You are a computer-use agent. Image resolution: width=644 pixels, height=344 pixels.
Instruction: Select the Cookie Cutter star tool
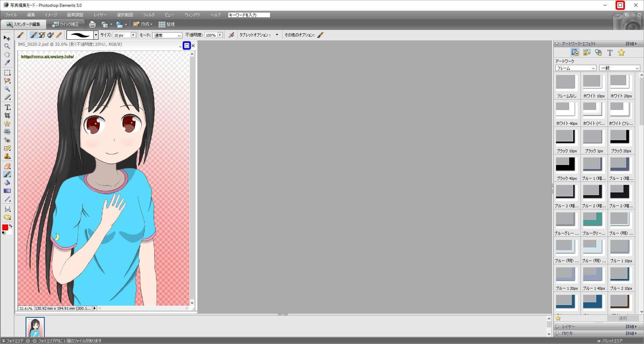pyautogui.click(x=7, y=123)
